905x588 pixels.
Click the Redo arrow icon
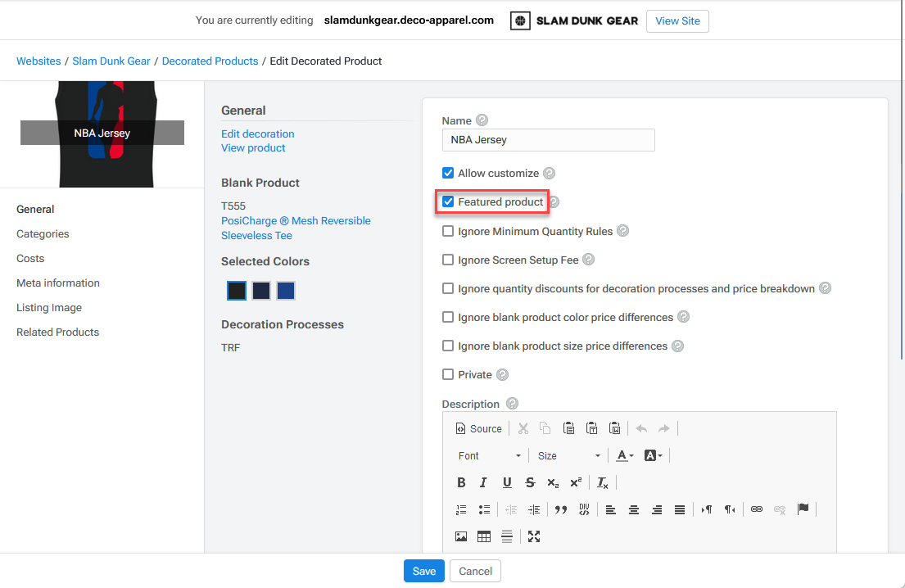coord(663,429)
